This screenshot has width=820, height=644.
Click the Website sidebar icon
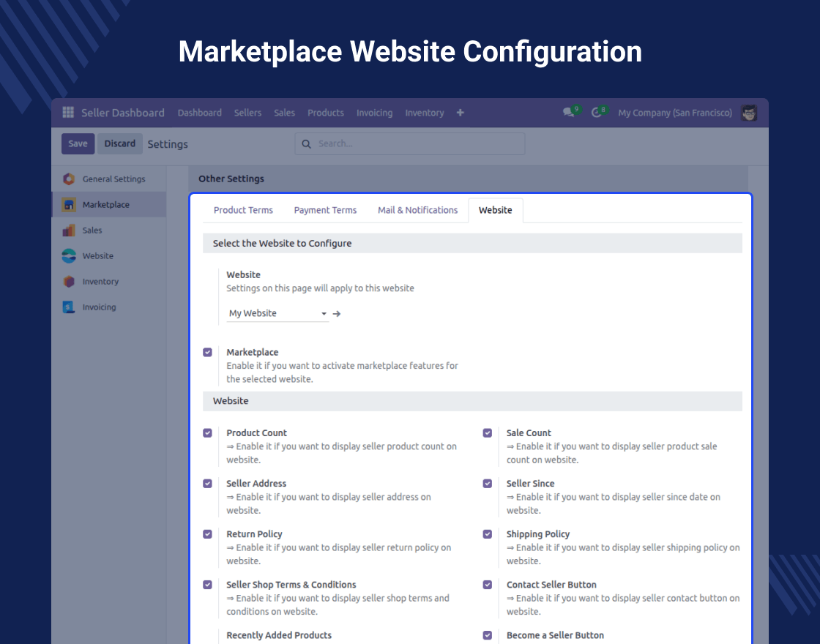(x=69, y=255)
